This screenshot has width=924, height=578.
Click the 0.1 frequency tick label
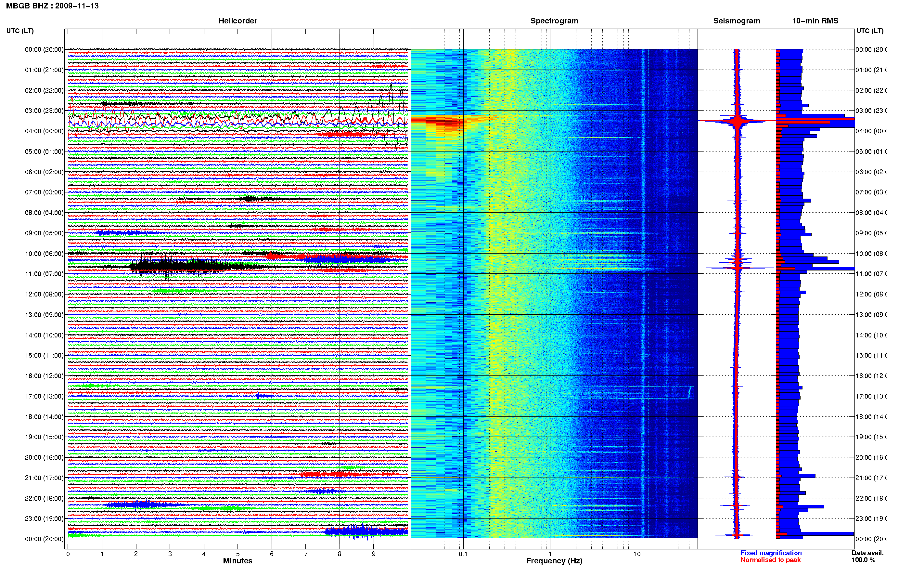pyautogui.click(x=463, y=554)
